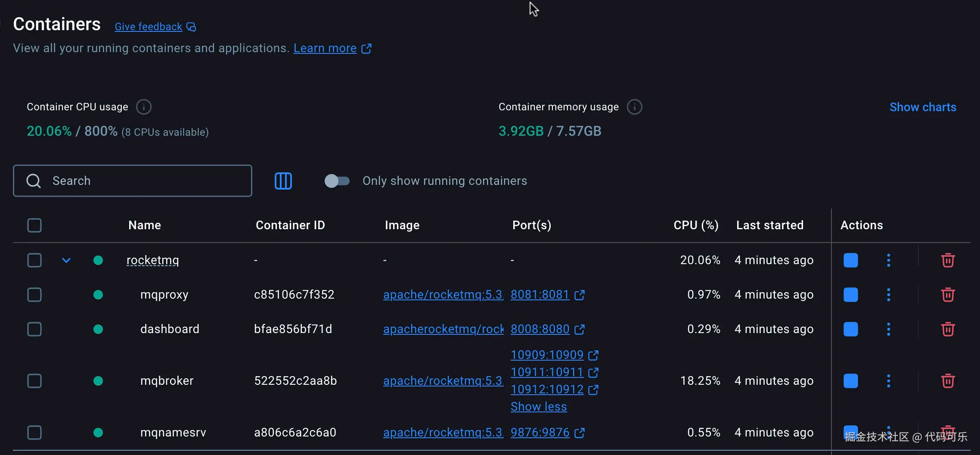This screenshot has height=455, width=980.
Task: Sort by the Name column header
Action: [x=145, y=225]
